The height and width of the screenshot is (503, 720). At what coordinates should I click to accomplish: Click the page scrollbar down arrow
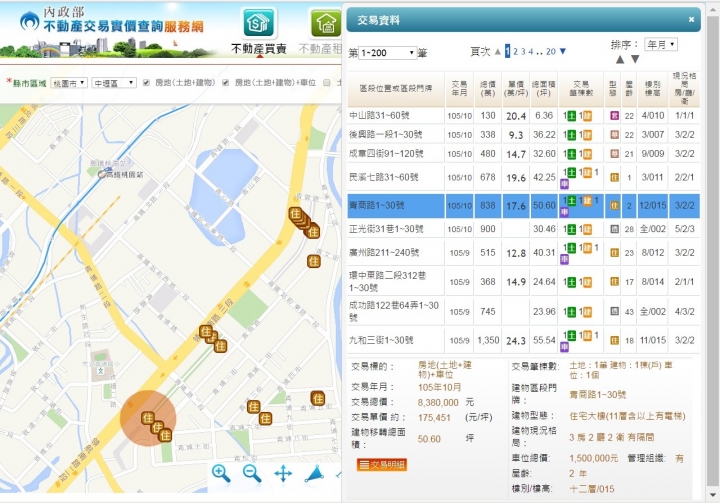(x=712, y=495)
